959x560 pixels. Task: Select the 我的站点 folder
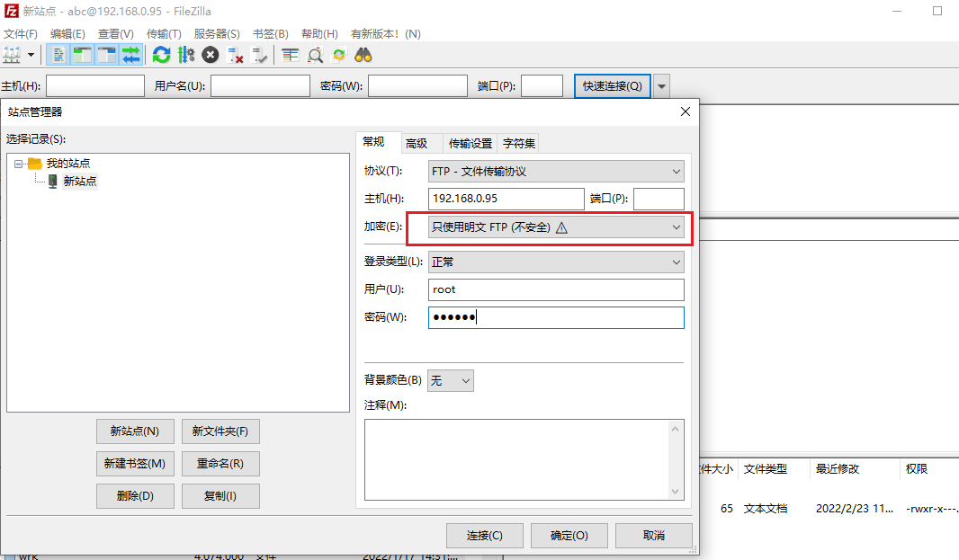[x=67, y=164]
